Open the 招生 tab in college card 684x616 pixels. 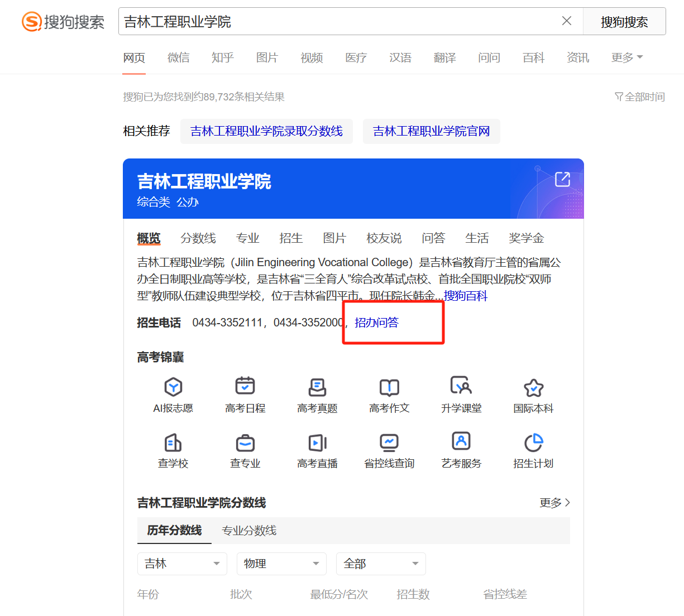click(291, 238)
